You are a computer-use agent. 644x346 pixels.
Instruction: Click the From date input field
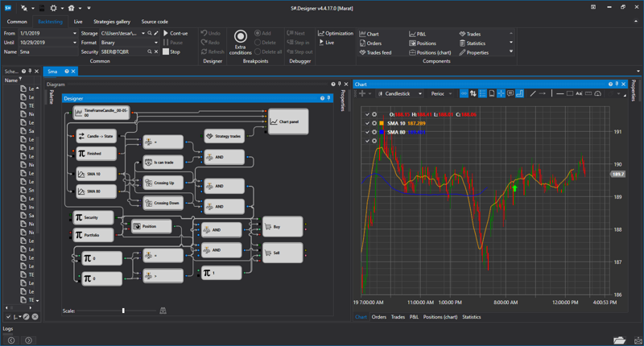pos(42,33)
